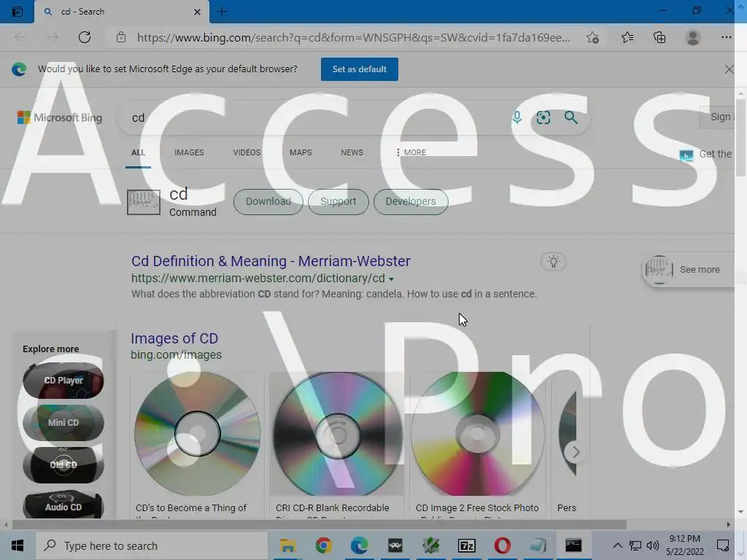The width and height of the screenshot is (747, 560).
Task: View site information lock icon
Action: 121,37
